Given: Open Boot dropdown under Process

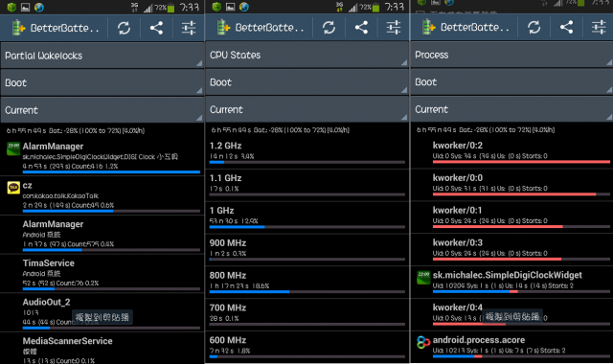Looking at the screenshot, I should (511, 82).
